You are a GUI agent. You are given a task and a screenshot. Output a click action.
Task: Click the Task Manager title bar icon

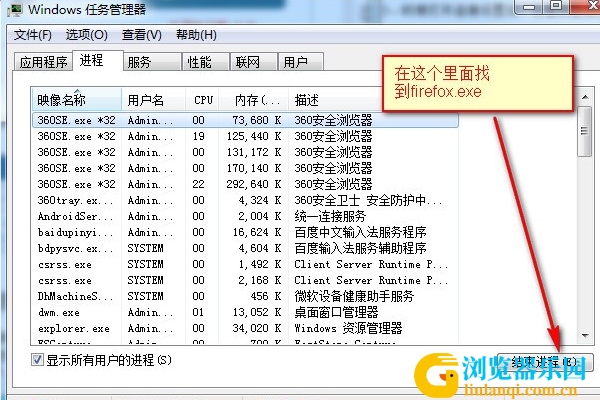coord(15,8)
